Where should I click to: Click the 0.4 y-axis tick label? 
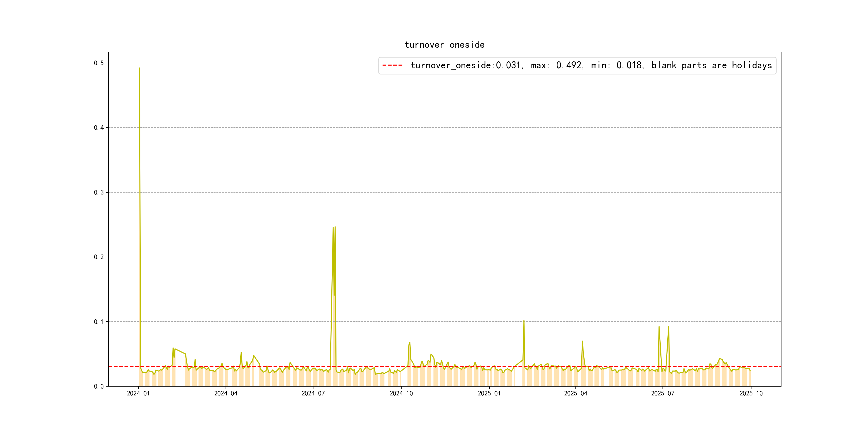(x=99, y=128)
